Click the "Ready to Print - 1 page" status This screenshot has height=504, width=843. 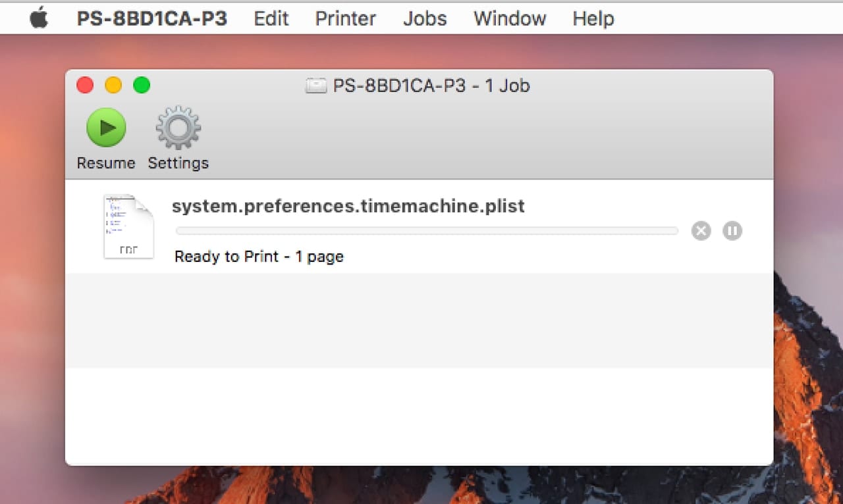pyautogui.click(x=259, y=257)
